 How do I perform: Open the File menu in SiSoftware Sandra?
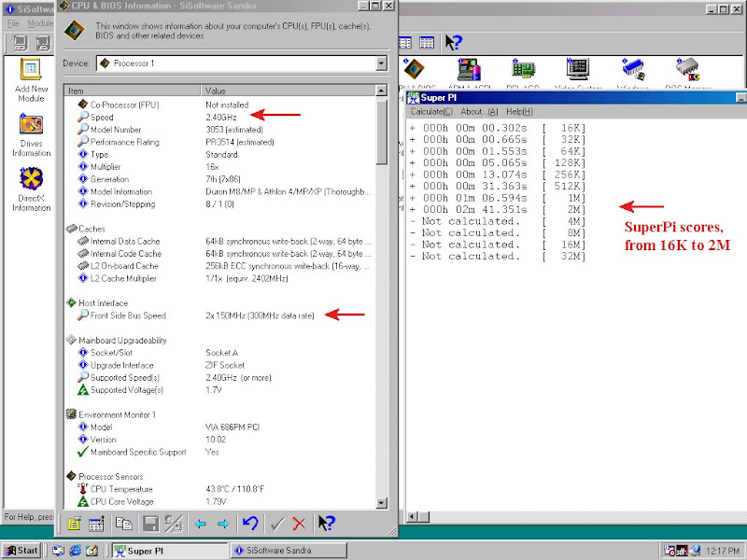13,23
